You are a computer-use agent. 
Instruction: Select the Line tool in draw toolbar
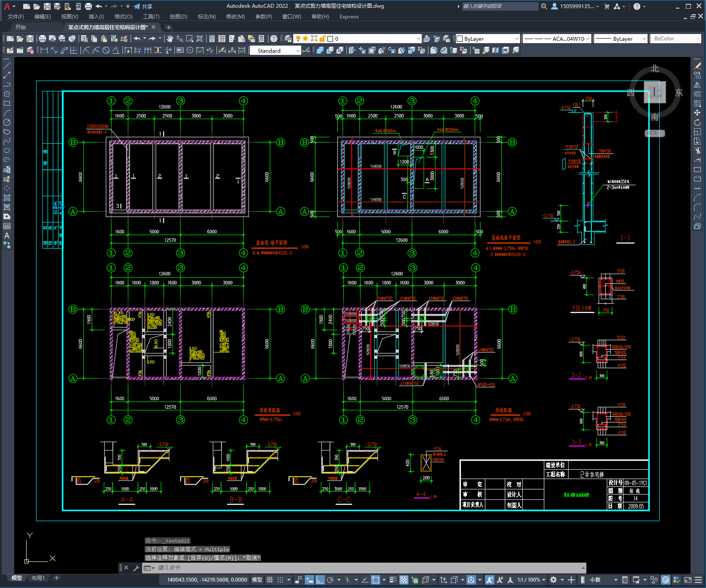point(7,66)
